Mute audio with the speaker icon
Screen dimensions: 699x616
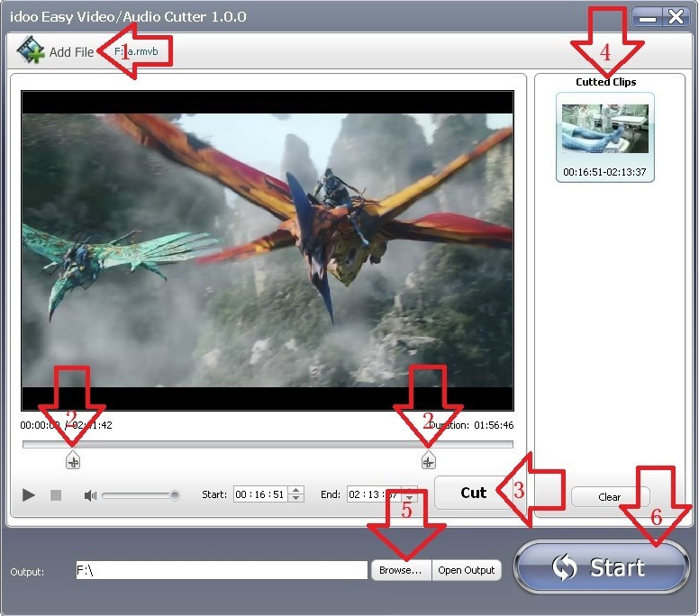[90, 495]
